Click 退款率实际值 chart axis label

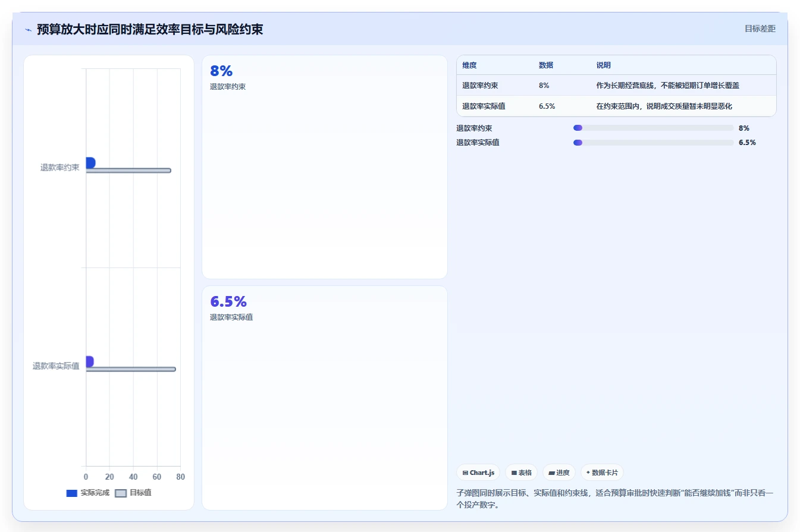coord(56,366)
